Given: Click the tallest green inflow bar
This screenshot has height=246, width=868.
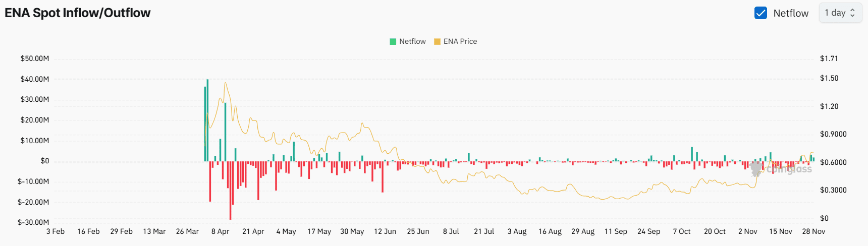Looking at the screenshot, I should click(207, 120).
